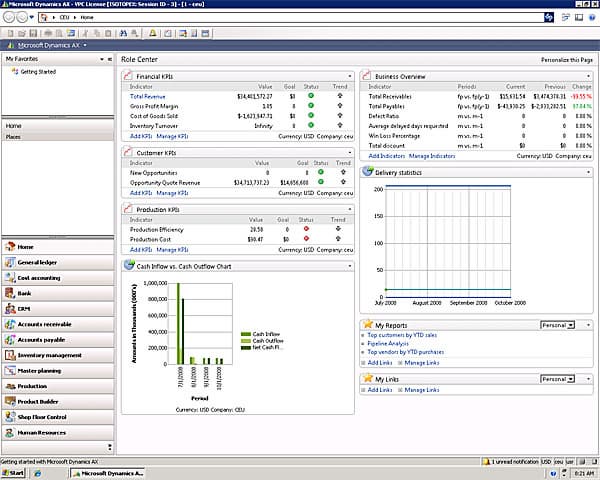
Task: Click the address bar path field
Action: click(x=291, y=17)
